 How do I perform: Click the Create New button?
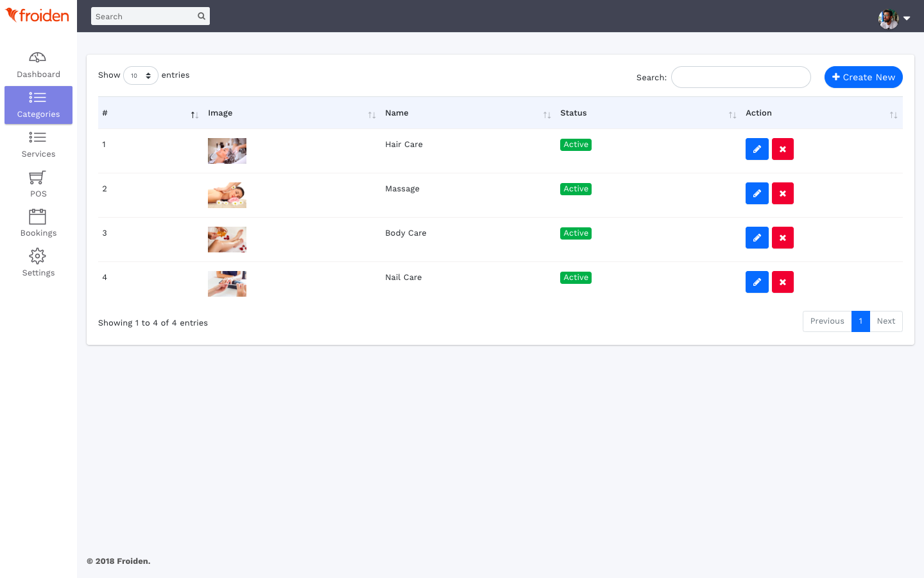[863, 77]
